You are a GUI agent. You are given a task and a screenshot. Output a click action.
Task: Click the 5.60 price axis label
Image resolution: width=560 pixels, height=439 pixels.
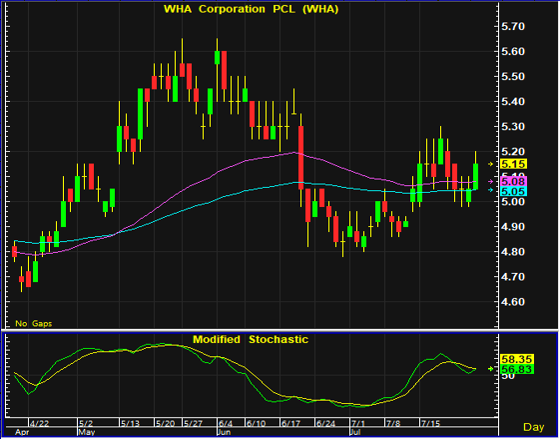click(514, 51)
